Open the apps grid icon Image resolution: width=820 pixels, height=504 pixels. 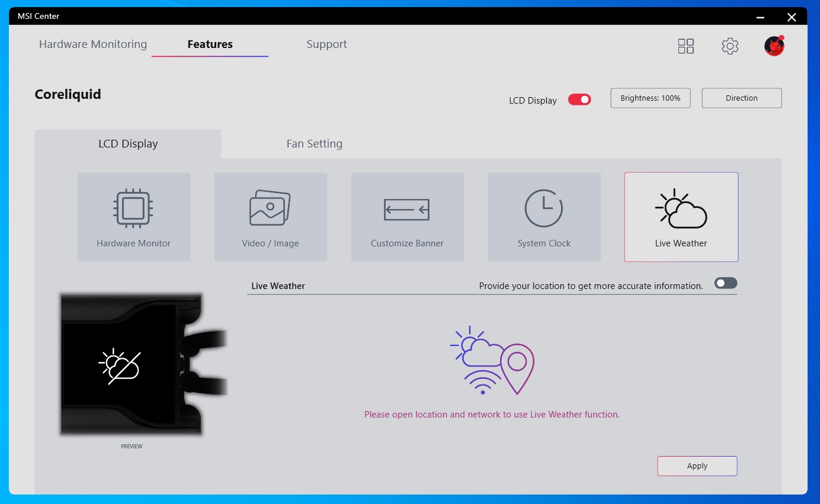(x=686, y=46)
